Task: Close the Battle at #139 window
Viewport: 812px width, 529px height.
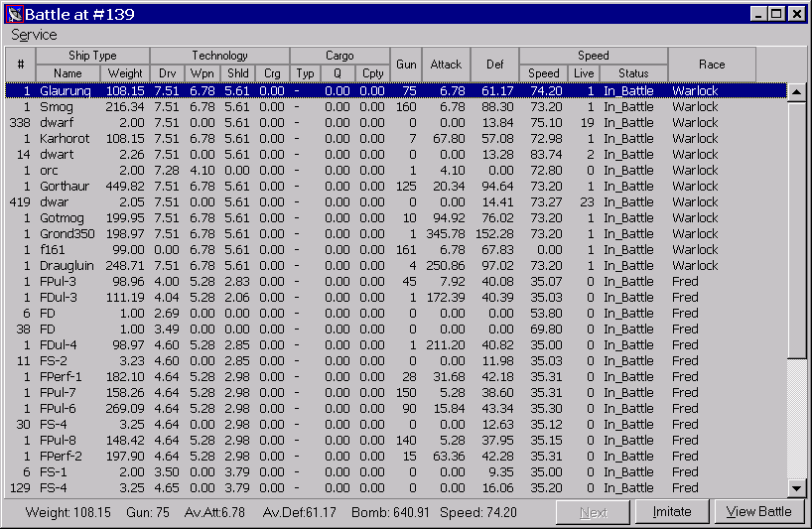Action: (x=797, y=14)
